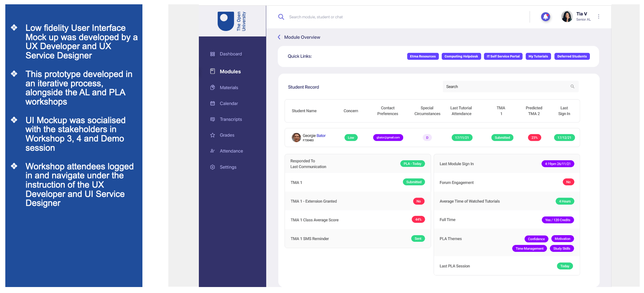Screen dimensions: 644x293
Task: Click the magnifier icon in top search bar
Action: [x=281, y=17]
